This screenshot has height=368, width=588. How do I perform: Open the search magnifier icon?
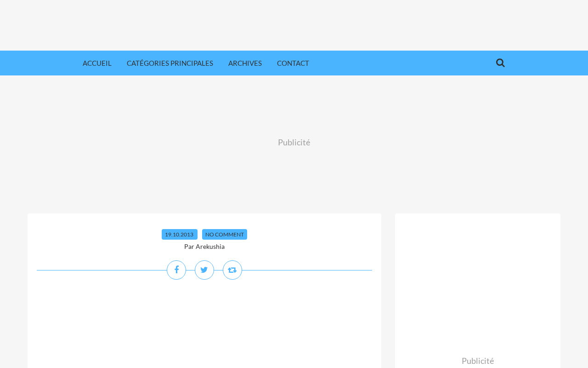click(x=500, y=63)
